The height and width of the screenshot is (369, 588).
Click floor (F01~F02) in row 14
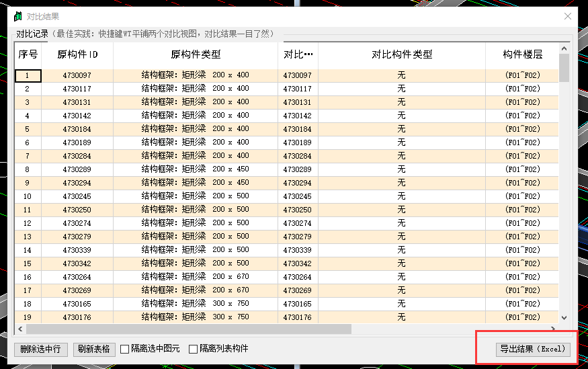(522, 250)
